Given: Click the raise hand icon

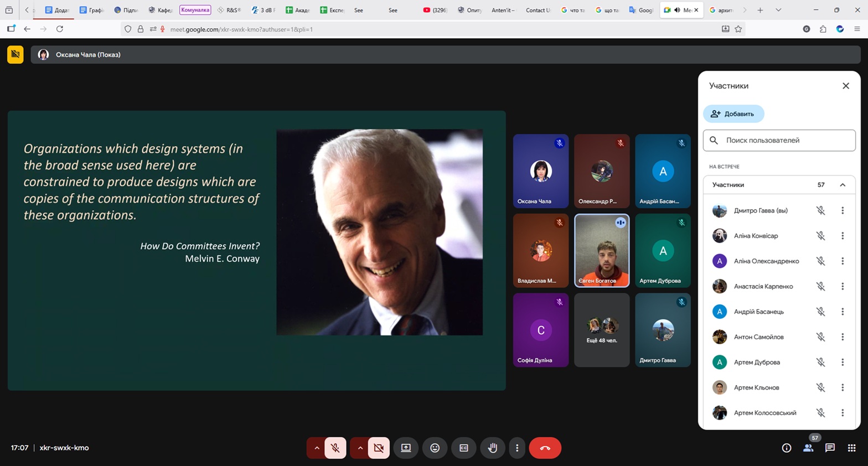Looking at the screenshot, I should [x=492, y=448].
